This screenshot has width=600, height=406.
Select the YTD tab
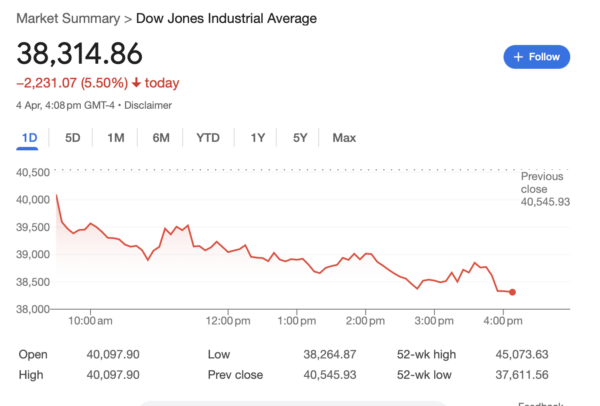pos(208,138)
